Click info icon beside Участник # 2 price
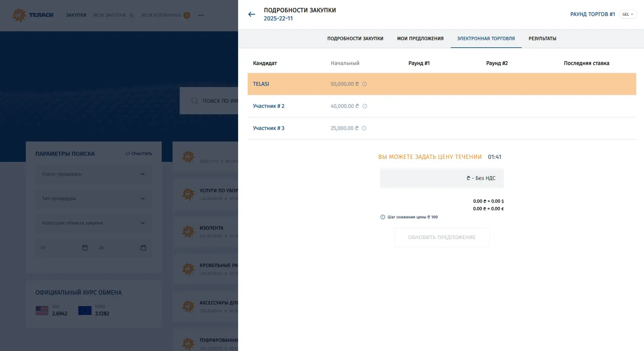This screenshot has height=351, width=644. [365, 106]
